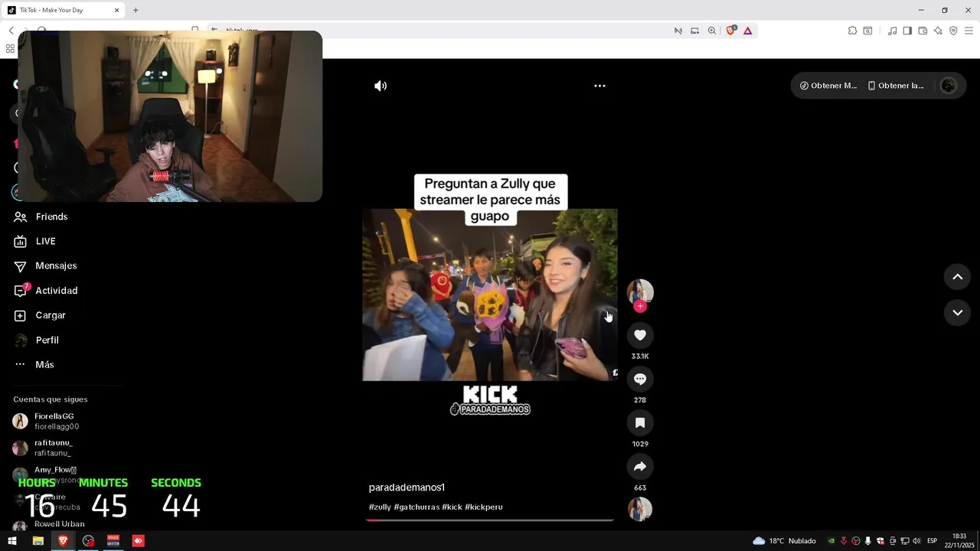
Task: Open the clock showing 18:33
Action: [x=959, y=541]
